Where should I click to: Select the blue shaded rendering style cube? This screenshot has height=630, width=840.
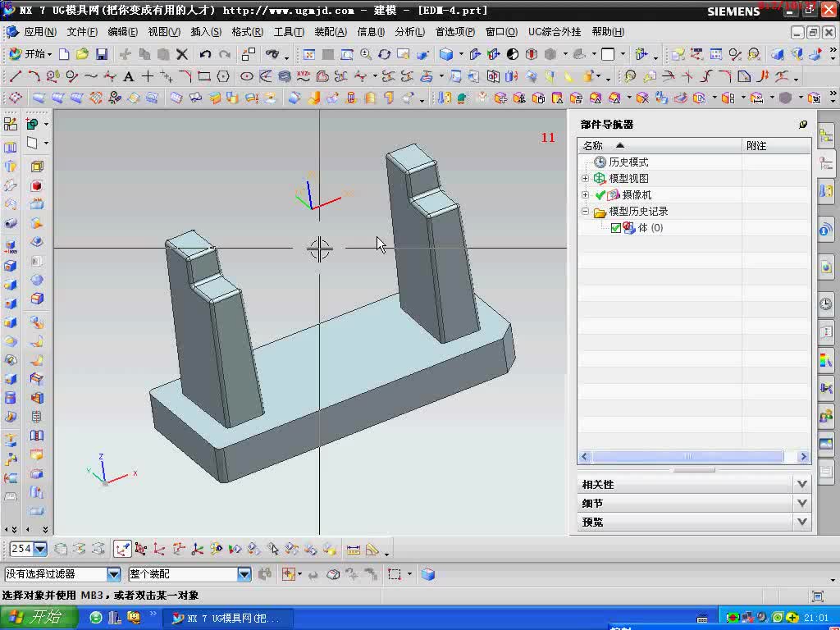click(445, 54)
